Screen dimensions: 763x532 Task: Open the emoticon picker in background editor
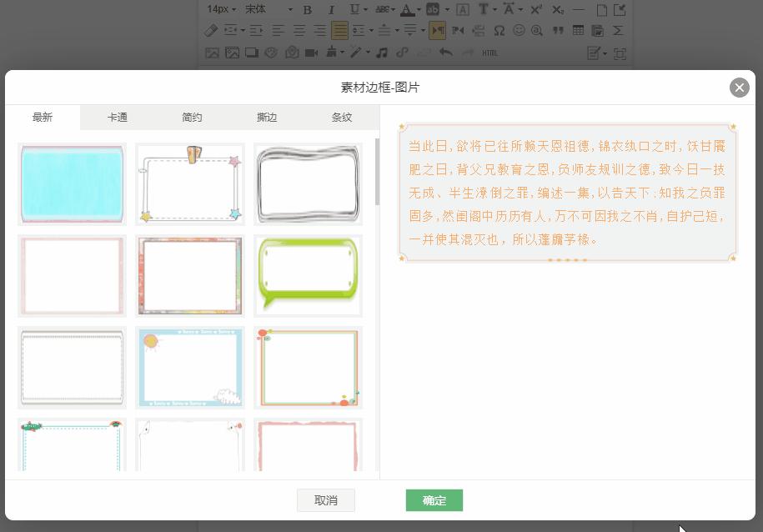tap(520, 31)
